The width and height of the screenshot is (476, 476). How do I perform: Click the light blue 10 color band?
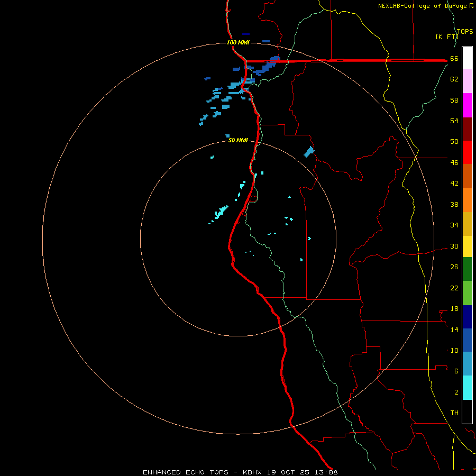point(467,364)
